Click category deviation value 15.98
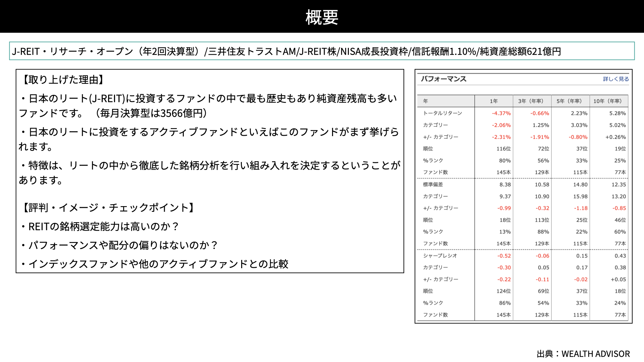 click(x=580, y=196)
